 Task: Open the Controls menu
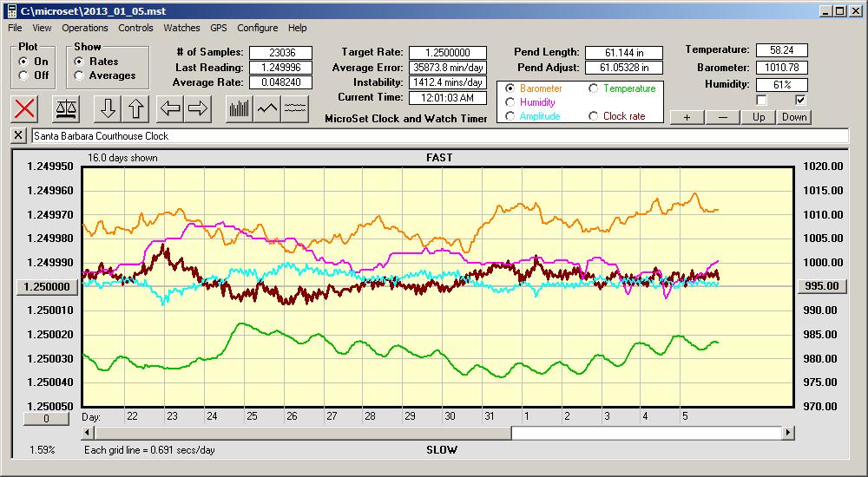point(135,28)
